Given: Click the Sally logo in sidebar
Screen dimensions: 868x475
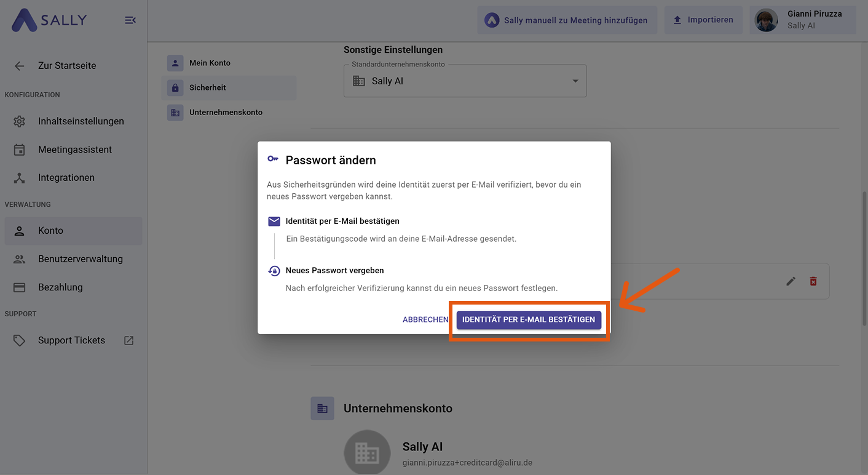Looking at the screenshot, I should (x=49, y=20).
